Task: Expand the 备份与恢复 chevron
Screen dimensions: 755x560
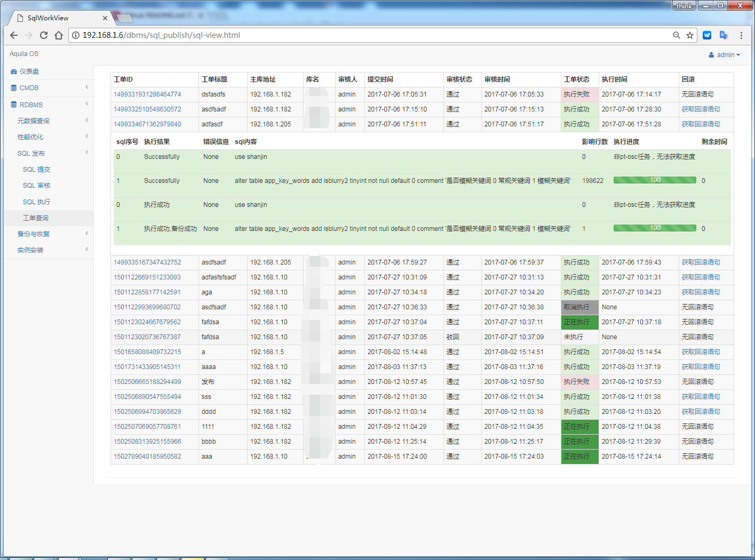Action: 86,234
